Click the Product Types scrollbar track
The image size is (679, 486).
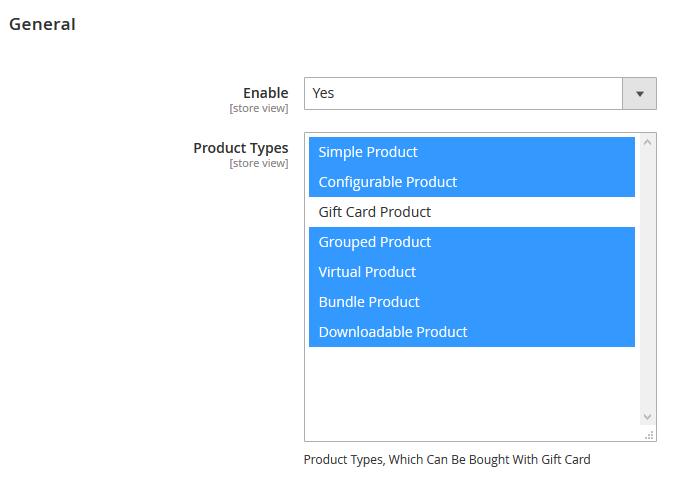(647, 280)
